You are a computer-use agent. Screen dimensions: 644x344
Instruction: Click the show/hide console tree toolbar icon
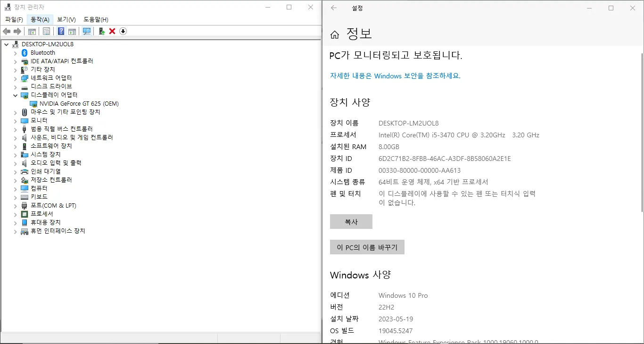click(32, 31)
